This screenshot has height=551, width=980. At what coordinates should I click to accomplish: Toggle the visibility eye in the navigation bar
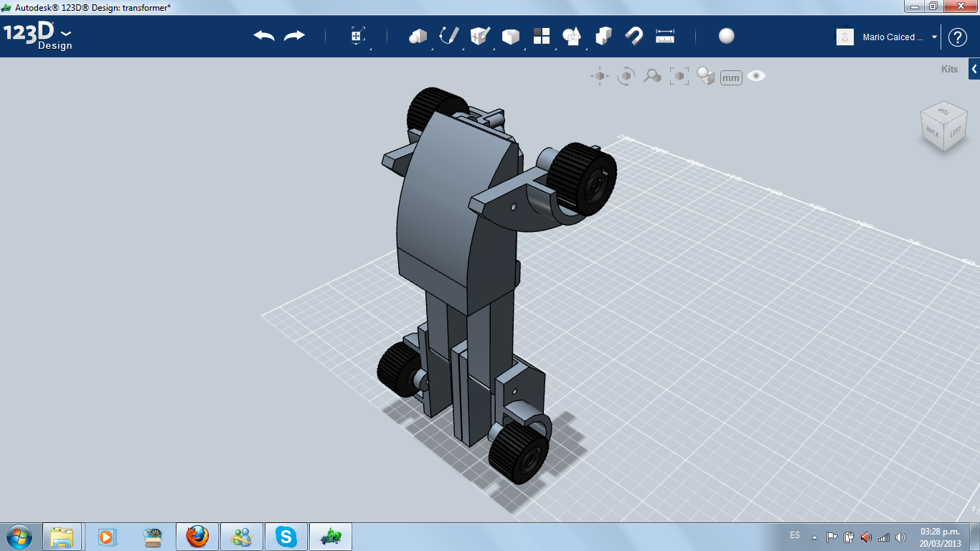coord(756,76)
